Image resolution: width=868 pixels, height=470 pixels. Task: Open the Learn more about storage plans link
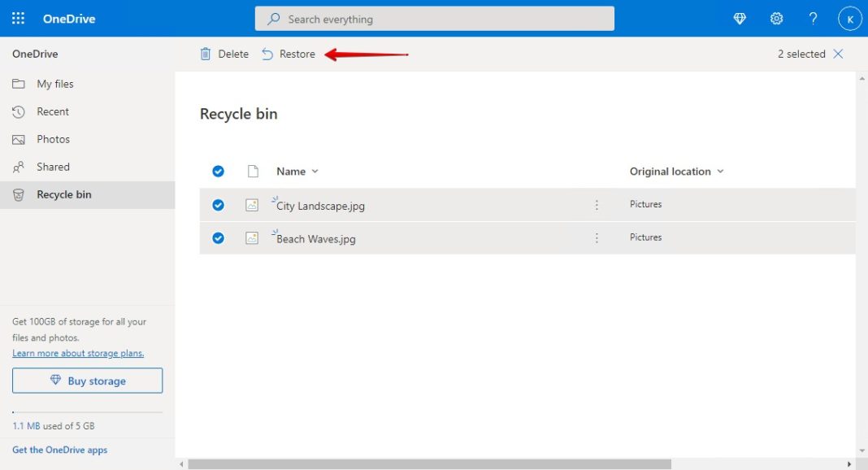[78, 353]
